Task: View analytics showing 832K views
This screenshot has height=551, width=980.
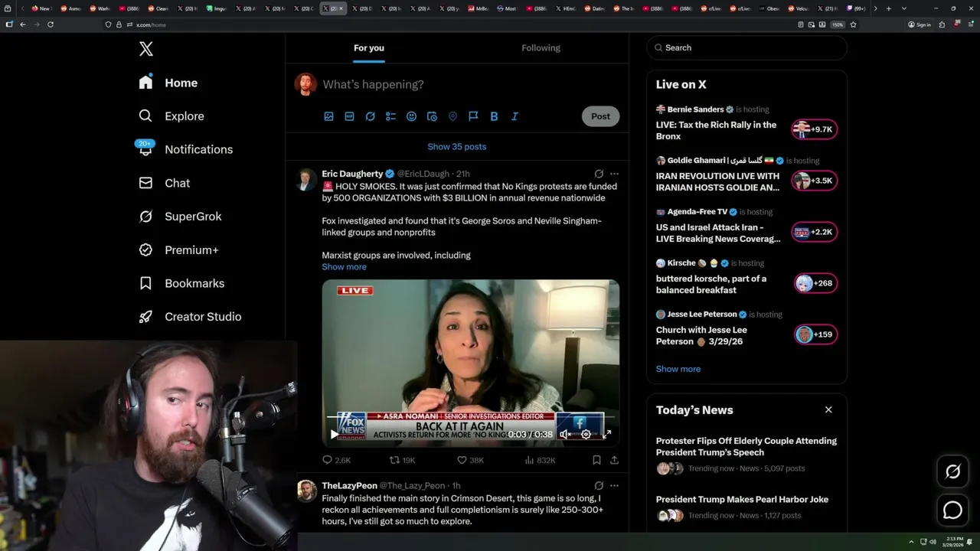Action: (x=540, y=460)
